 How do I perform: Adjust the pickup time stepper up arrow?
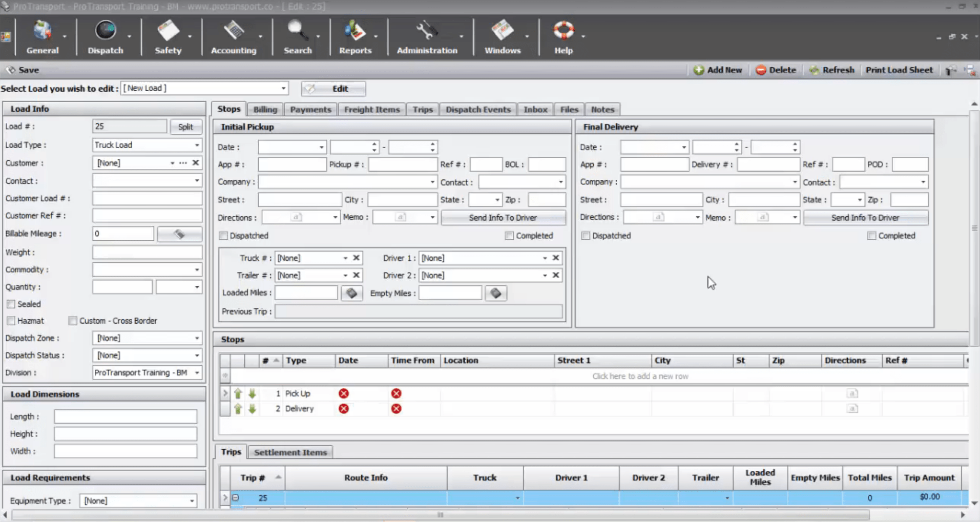coord(374,143)
